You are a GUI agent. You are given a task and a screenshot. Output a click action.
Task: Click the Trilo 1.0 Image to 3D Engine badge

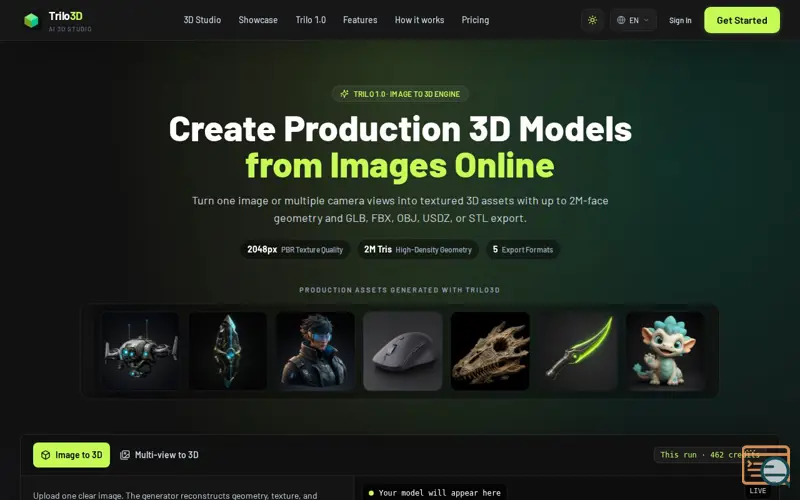click(401, 94)
